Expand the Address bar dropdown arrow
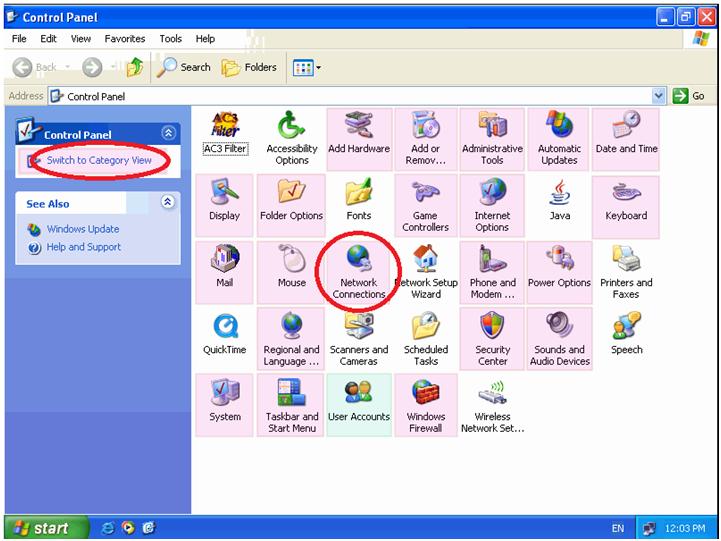The height and width of the screenshot is (541, 721). point(658,96)
